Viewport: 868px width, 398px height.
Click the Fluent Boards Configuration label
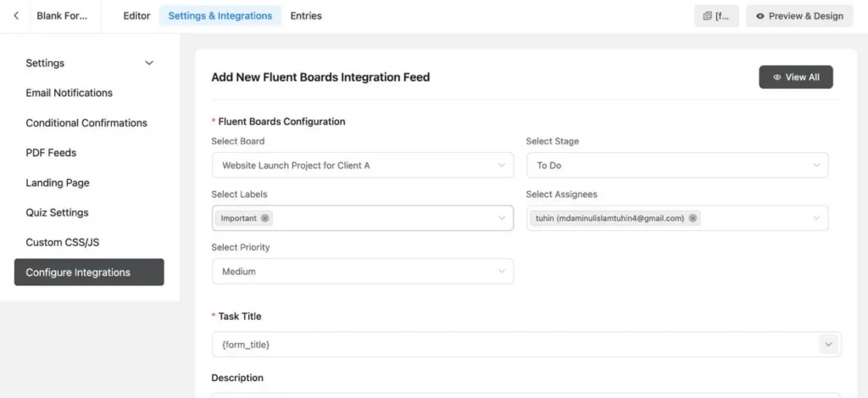[281, 121]
